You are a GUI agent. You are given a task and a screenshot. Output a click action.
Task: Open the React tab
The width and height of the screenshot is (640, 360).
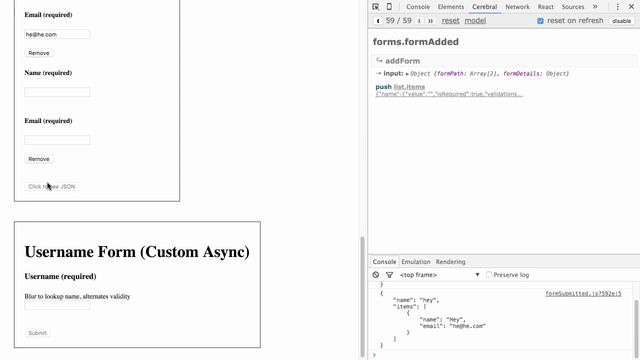coord(545,7)
